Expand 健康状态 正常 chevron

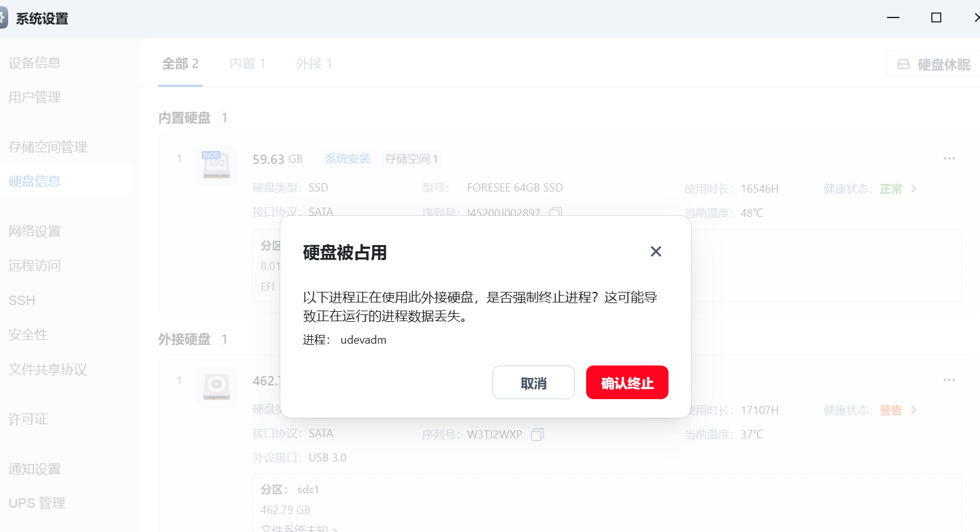coord(914,188)
